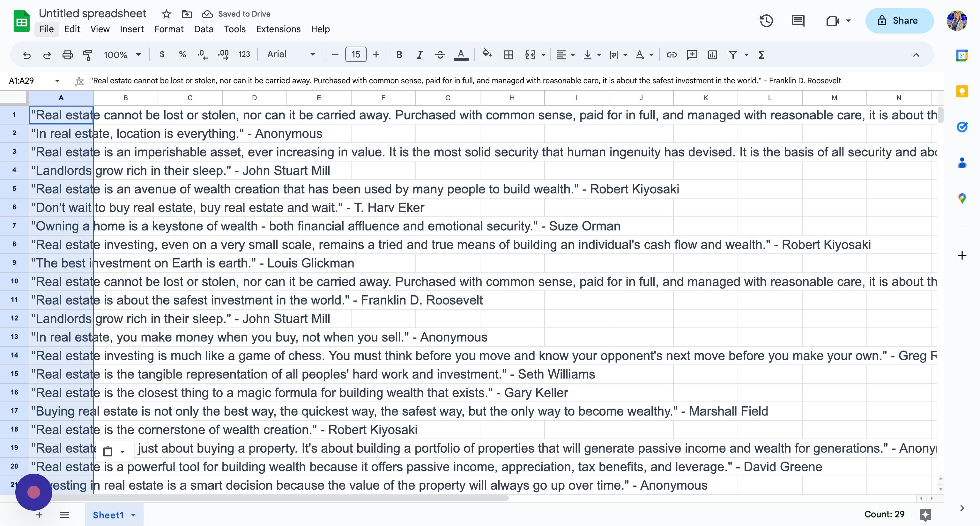Add a comment from toolbar icon
The image size is (980, 526).
(692, 55)
